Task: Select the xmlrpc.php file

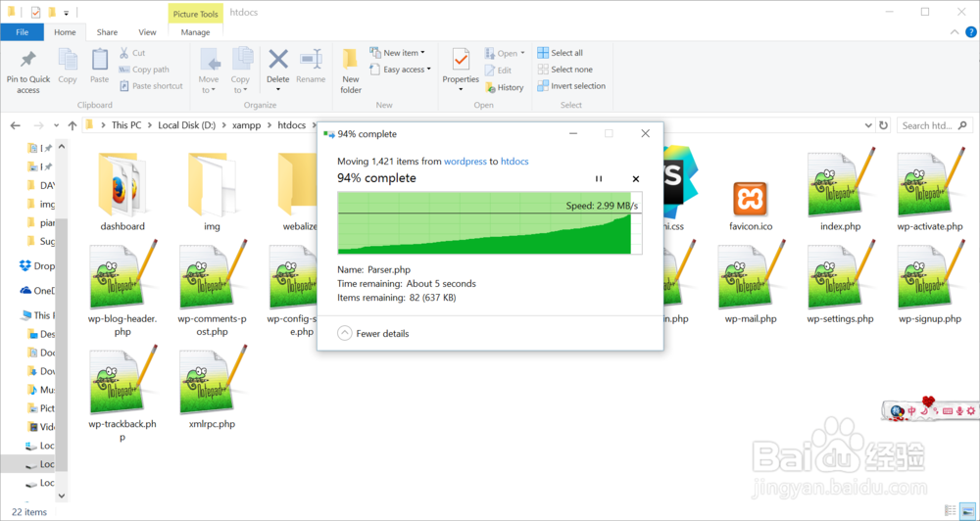Action: (x=212, y=389)
